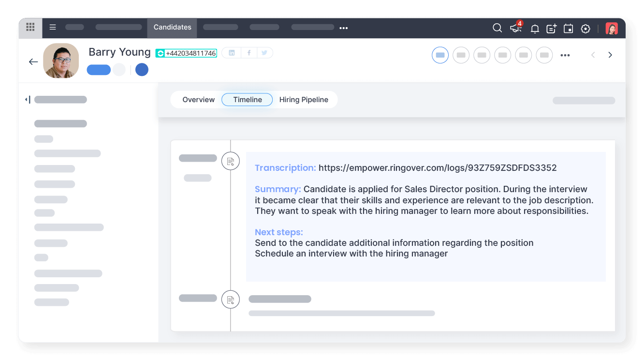Viewport: 644px width, 361px height.
Task: Open the megaphone notifications with badge 4
Action: tap(515, 28)
